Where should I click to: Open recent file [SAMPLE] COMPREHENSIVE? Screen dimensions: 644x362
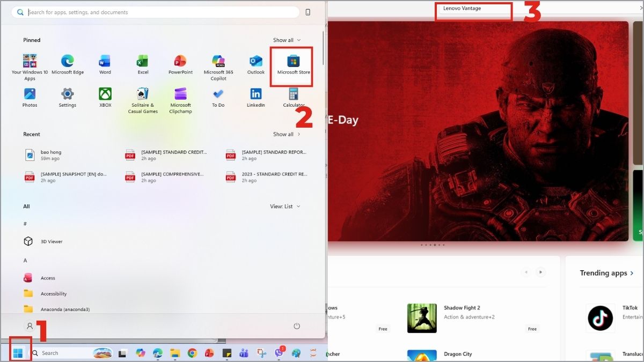pyautogui.click(x=166, y=177)
